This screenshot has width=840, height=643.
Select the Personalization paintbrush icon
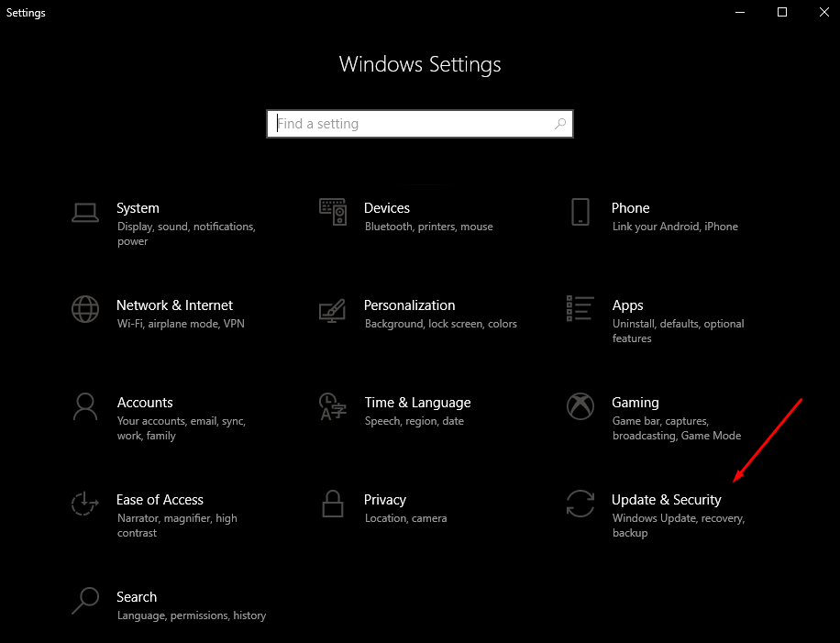point(333,310)
